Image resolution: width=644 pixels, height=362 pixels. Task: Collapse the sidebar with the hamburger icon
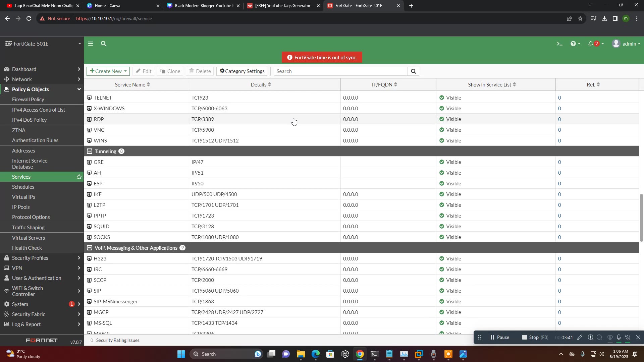point(90,44)
